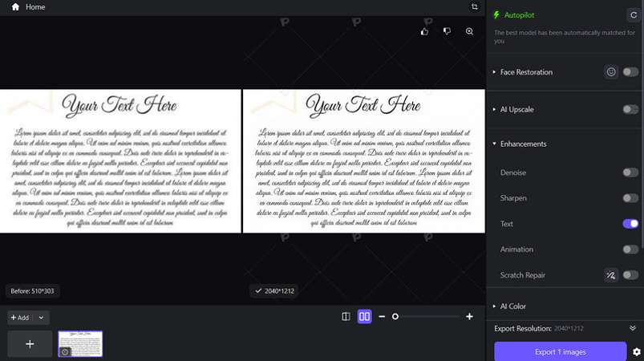This screenshot has height=361, width=644.
Task: Enable the AI Upscale switch
Action: tap(630, 109)
